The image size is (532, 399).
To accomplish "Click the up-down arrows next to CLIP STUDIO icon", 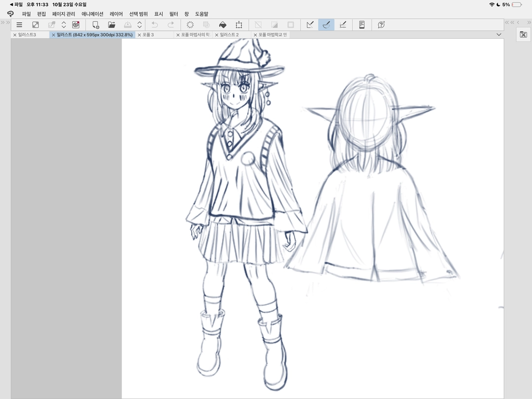I will (x=64, y=25).
